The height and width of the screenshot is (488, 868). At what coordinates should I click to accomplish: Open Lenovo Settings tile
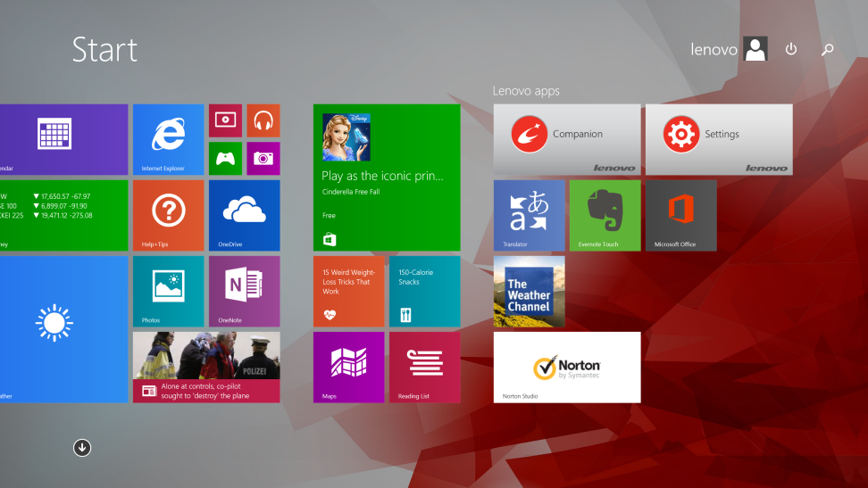click(719, 139)
